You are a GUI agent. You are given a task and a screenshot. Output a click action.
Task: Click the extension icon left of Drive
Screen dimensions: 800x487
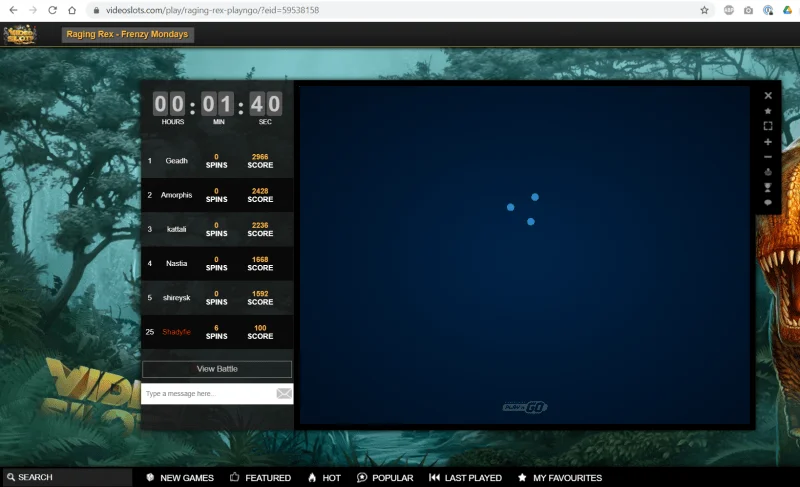pyautogui.click(x=768, y=10)
